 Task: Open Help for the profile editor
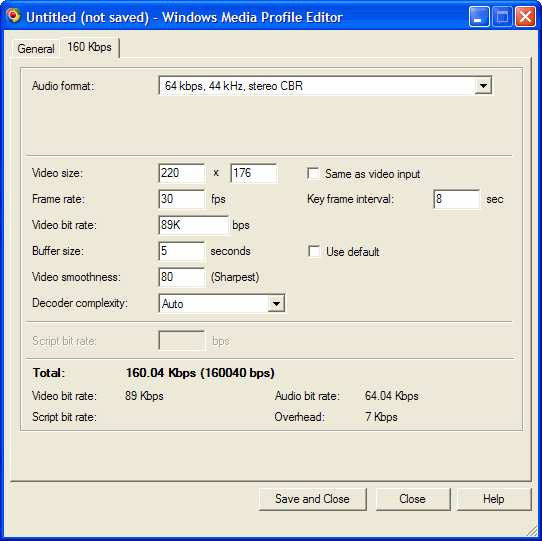tap(494, 499)
